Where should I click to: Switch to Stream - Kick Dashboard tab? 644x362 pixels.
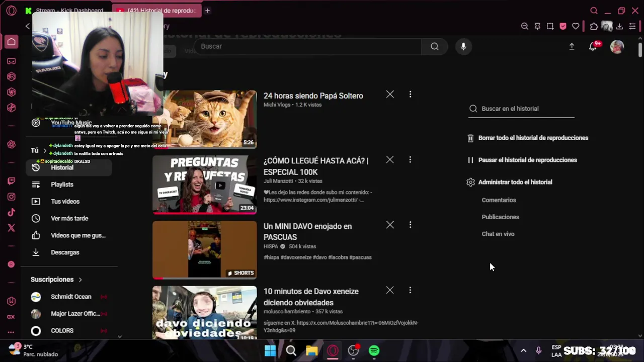coord(64,11)
